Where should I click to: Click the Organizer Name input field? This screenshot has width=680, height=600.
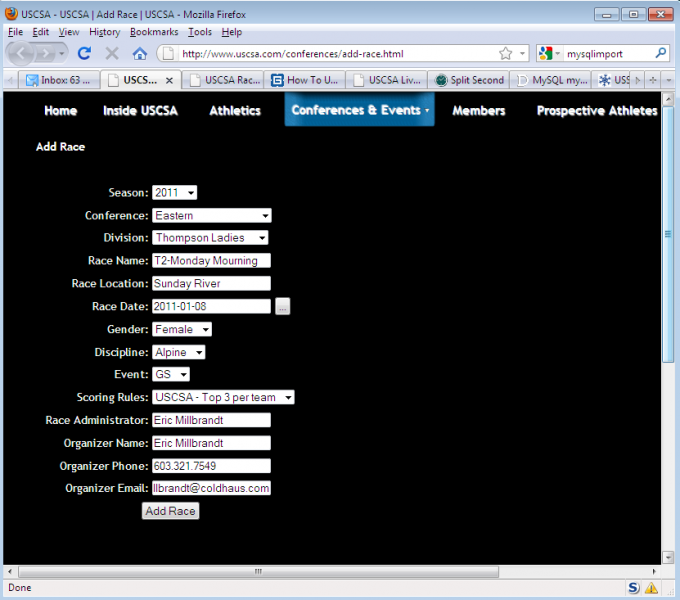click(x=211, y=443)
